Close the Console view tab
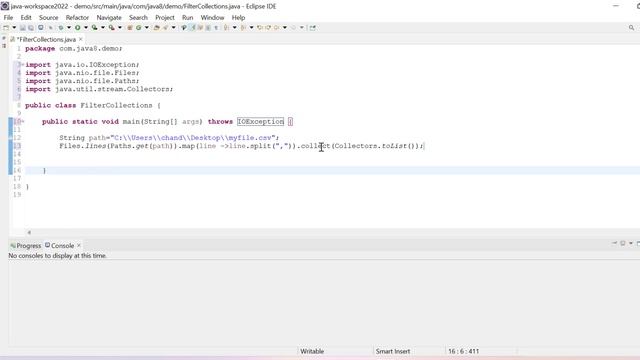The image size is (640, 360). (79, 245)
